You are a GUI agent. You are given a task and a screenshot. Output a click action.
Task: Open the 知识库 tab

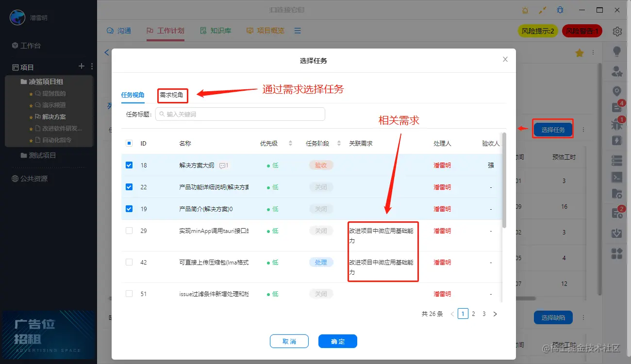[216, 31]
